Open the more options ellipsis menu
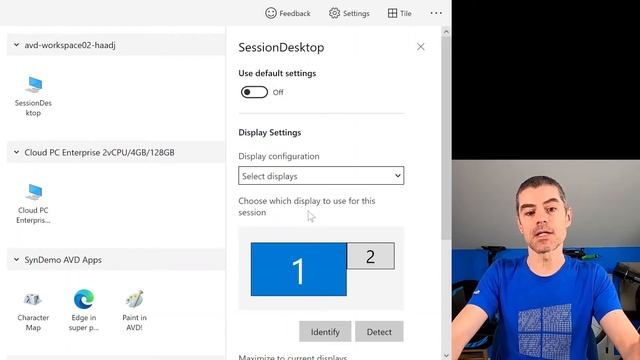This screenshot has width=640, height=360. coord(436,13)
